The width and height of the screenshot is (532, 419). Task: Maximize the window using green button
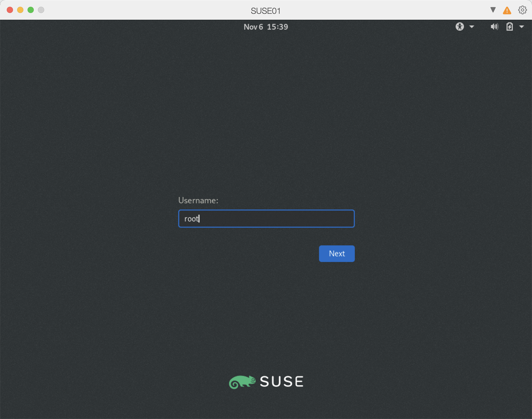point(31,10)
